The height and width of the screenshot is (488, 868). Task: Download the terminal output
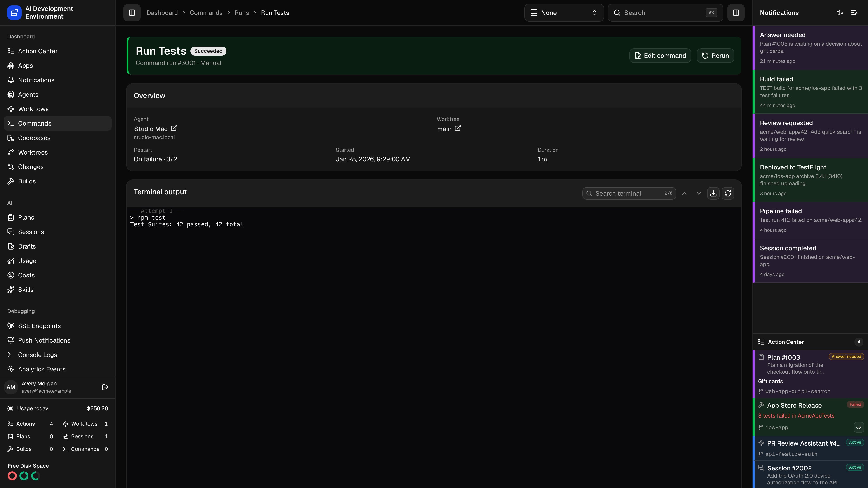tap(713, 193)
